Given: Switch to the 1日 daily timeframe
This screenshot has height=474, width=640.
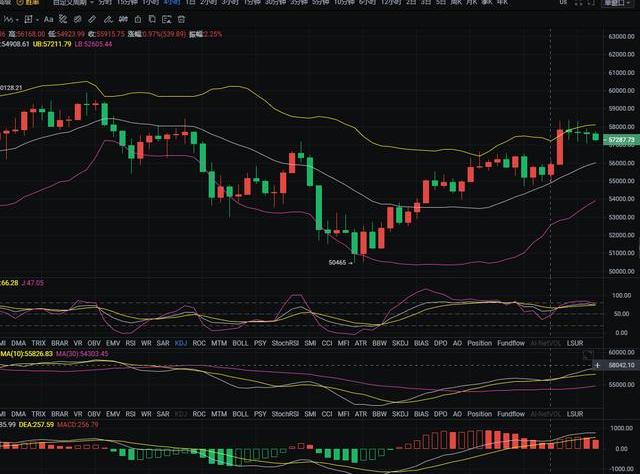Looking at the screenshot, I should 191,4.
